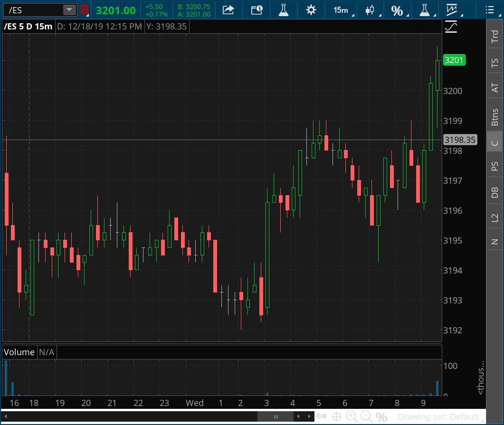
Task: Click the share chart arrow icon
Action: pos(228,10)
